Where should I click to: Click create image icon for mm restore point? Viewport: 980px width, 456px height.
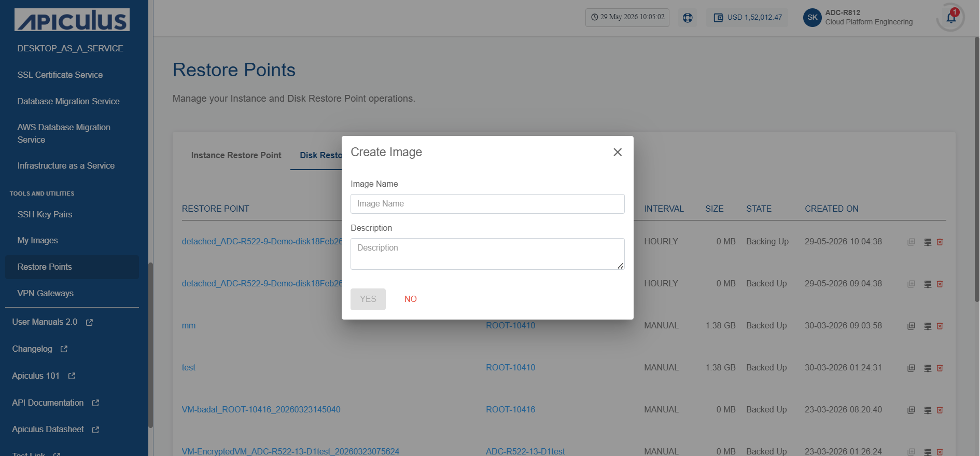pos(911,326)
